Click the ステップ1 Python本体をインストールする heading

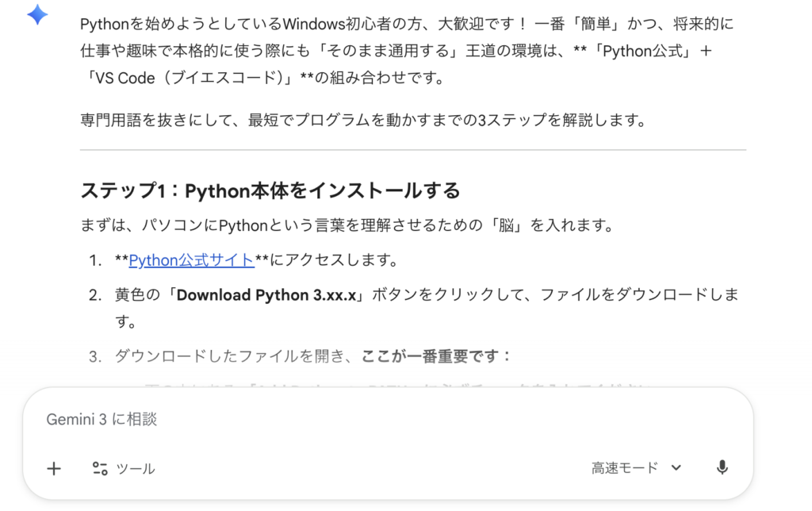pos(270,191)
